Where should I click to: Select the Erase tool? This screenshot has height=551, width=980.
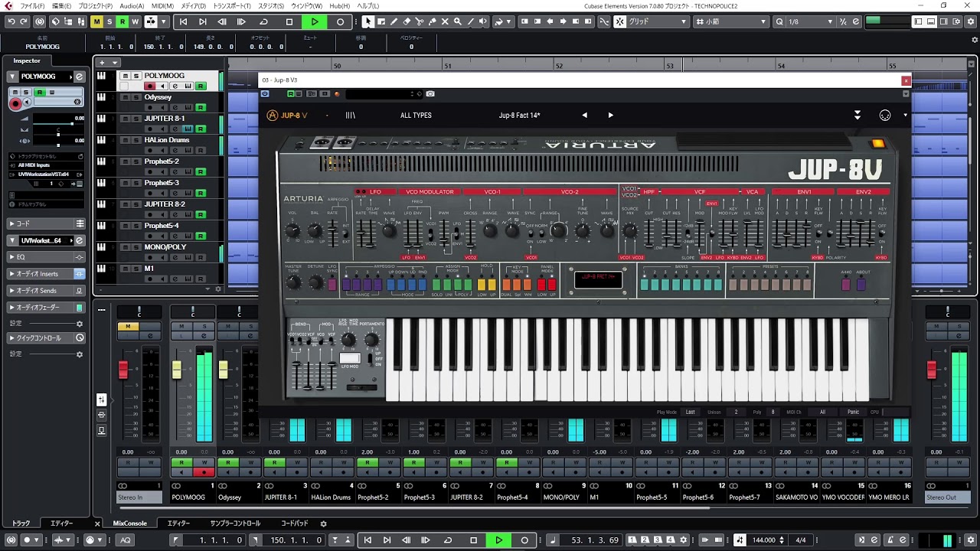(407, 21)
